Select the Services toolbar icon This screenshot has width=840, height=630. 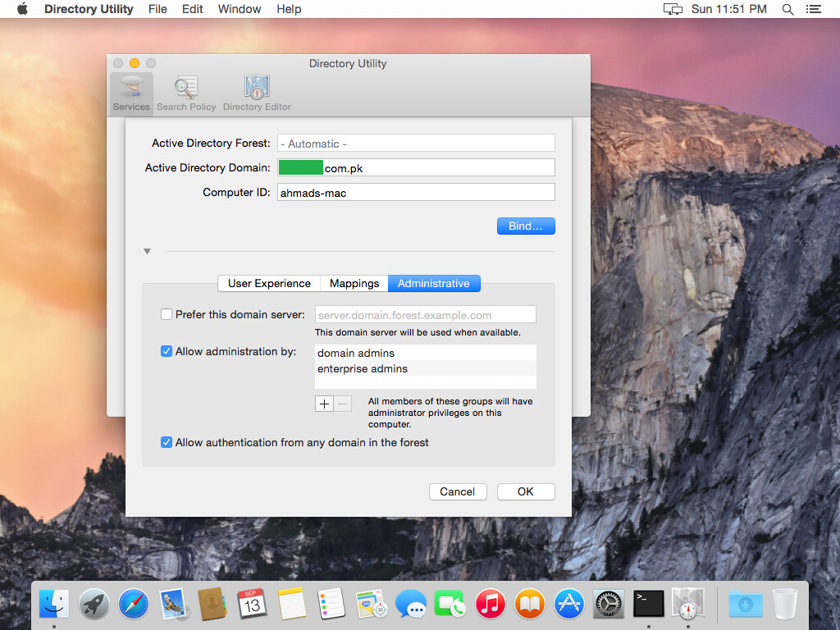[130, 90]
